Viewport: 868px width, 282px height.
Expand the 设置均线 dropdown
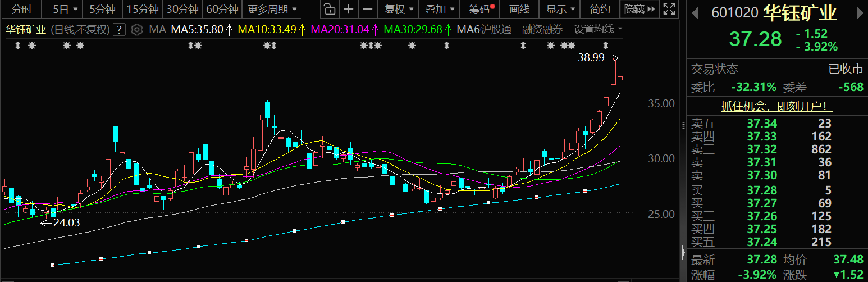pos(598,30)
